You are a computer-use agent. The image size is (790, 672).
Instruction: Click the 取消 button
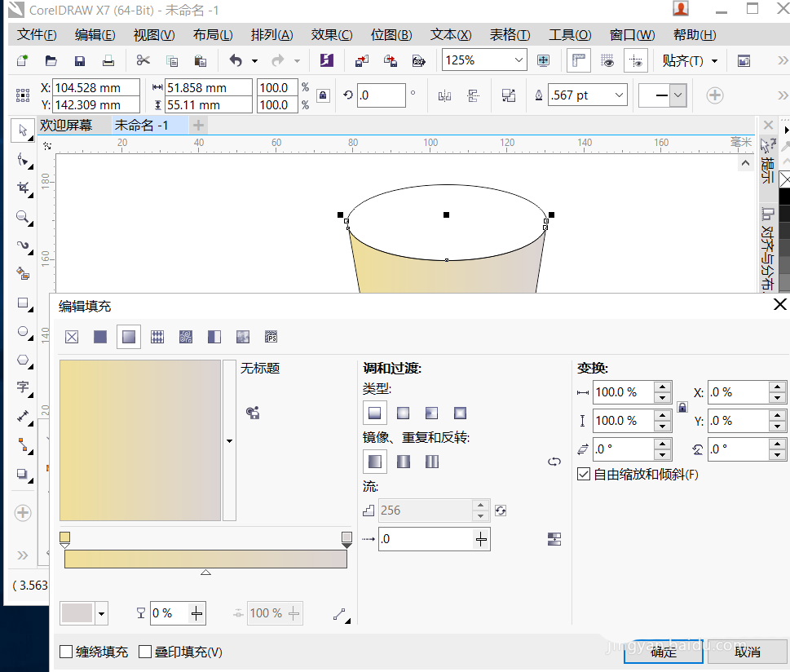(x=747, y=652)
